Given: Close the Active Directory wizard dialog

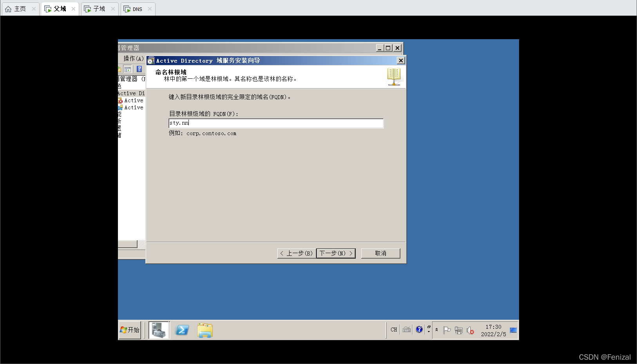Looking at the screenshot, I should (401, 60).
